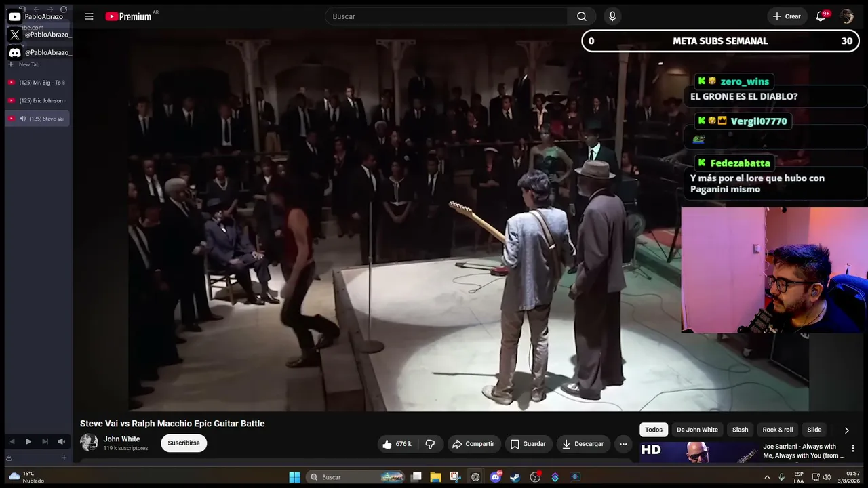Skip to previous track in sidebar media controls
868x488 pixels.
click(x=12, y=441)
